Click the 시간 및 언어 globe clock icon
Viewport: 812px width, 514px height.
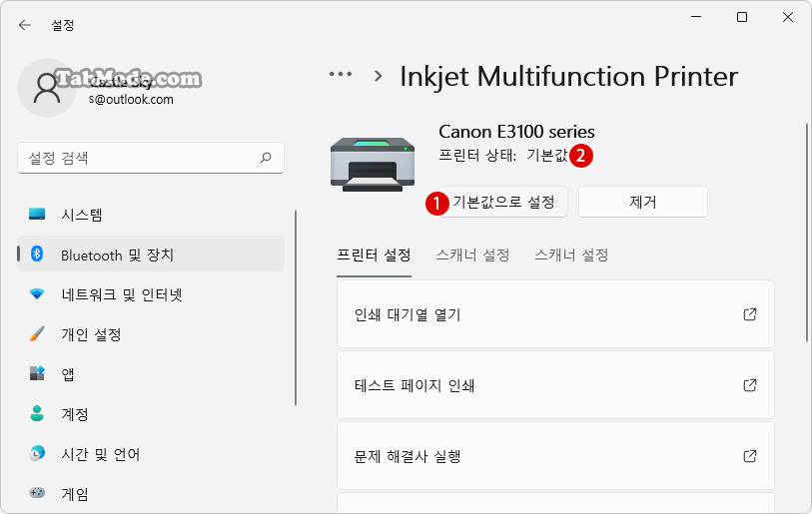[37, 453]
